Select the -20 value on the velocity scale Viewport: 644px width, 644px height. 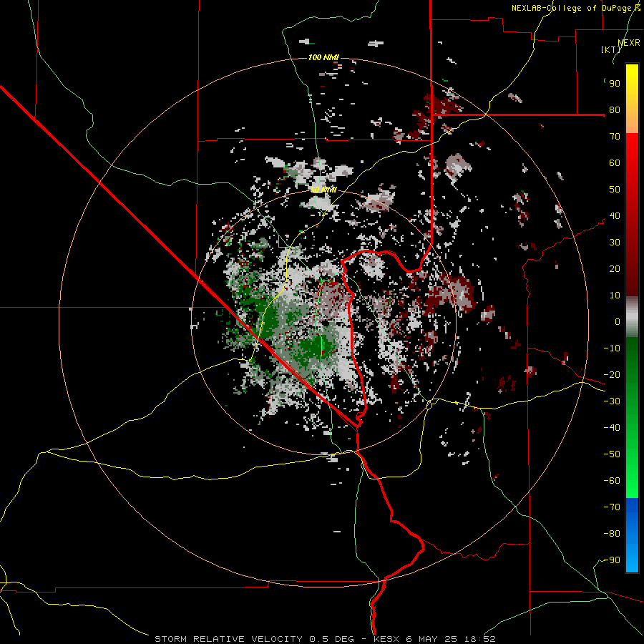click(x=612, y=375)
